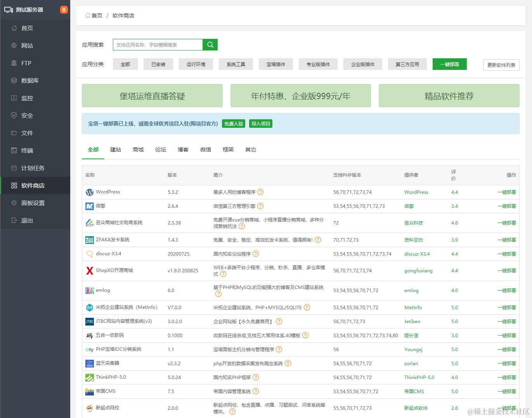Open 监控 in the sidebar
This screenshot has height=418, width=532.
tap(35, 98)
